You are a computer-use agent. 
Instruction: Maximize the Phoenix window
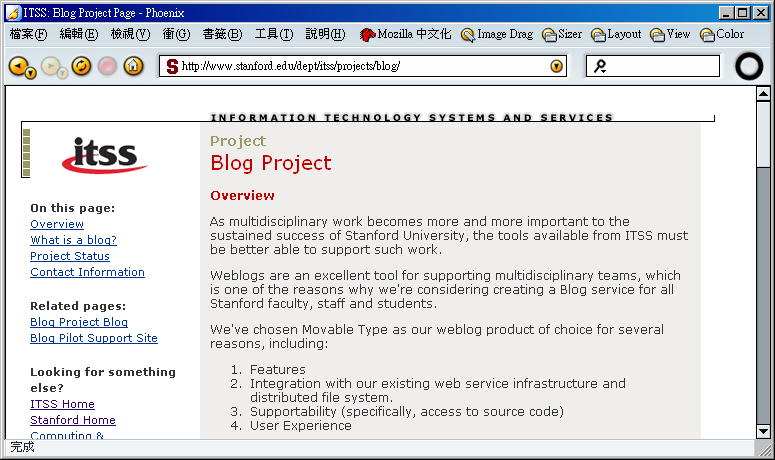tap(742, 13)
